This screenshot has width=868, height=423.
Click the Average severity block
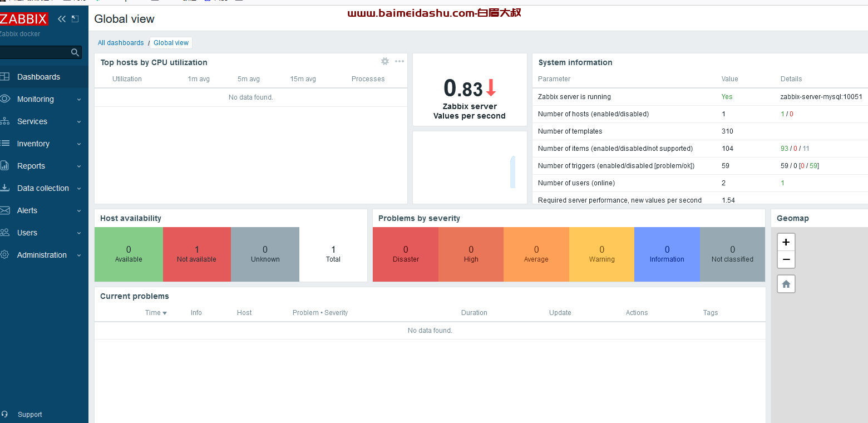pos(536,254)
